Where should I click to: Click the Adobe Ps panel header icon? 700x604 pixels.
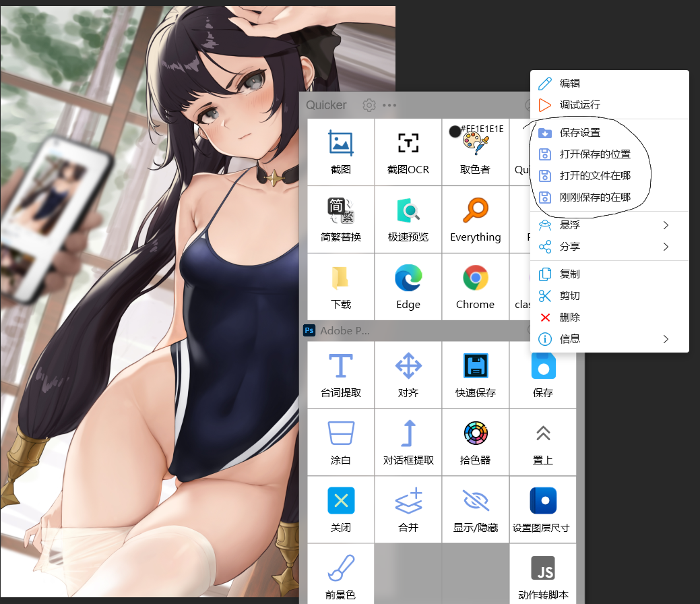coord(309,330)
